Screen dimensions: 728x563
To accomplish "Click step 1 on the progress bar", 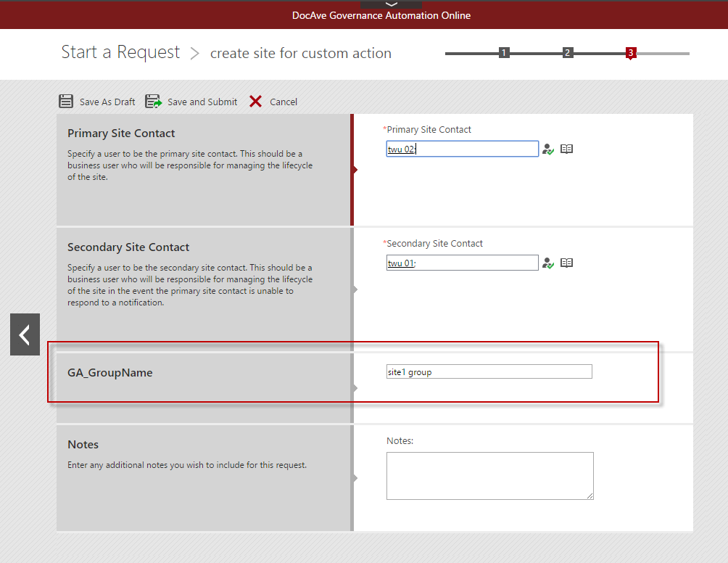I will 504,52.
